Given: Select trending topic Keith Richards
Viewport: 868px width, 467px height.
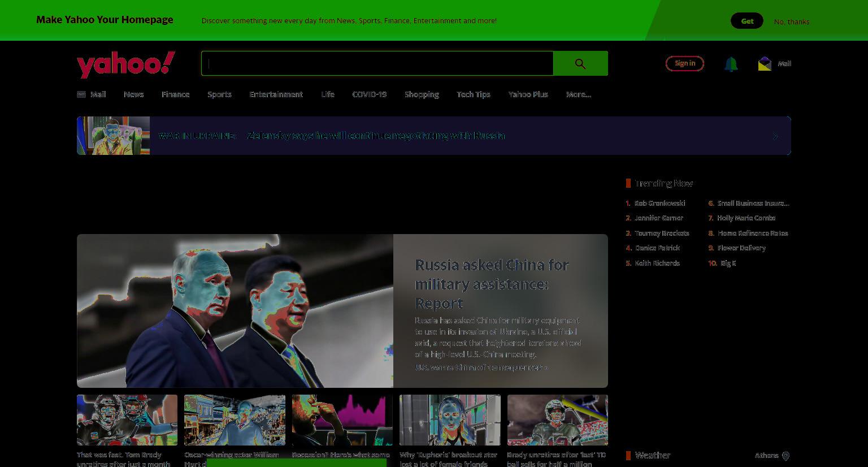Looking at the screenshot, I should [x=657, y=263].
